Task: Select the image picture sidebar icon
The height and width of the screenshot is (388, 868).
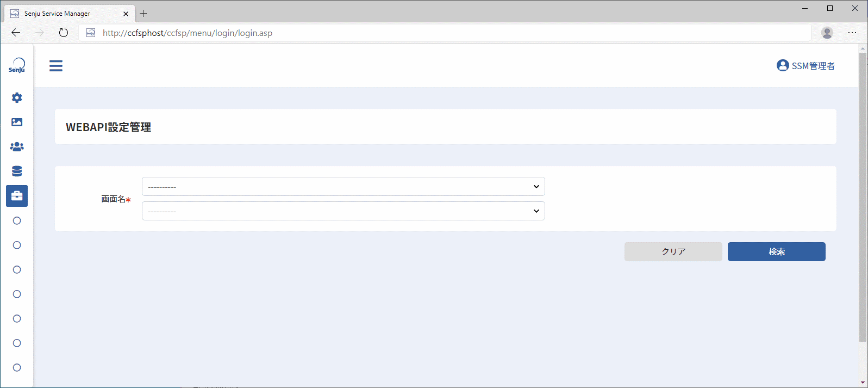Action: point(17,122)
